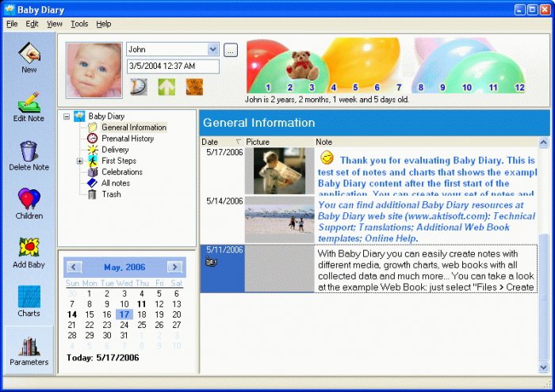Open the John child name dropdown
The height and width of the screenshot is (392, 555).
pyautogui.click(x=212, y=49)
